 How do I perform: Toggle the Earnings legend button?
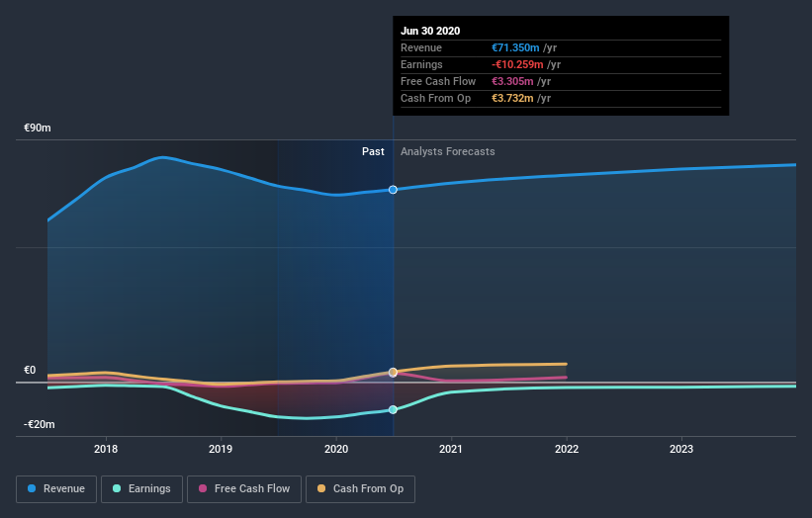tap(141, 489)
